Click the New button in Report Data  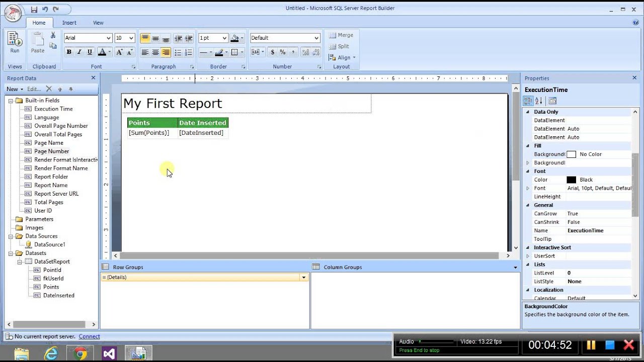[13, 88]
